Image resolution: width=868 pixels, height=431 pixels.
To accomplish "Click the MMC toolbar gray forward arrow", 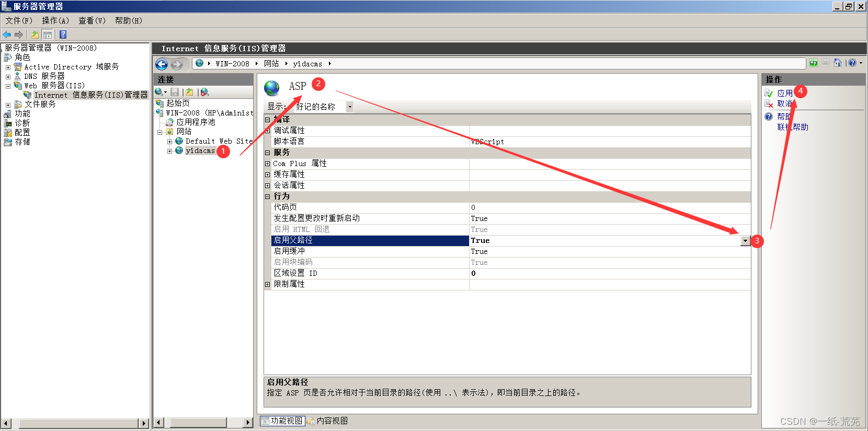I will 19,34.
